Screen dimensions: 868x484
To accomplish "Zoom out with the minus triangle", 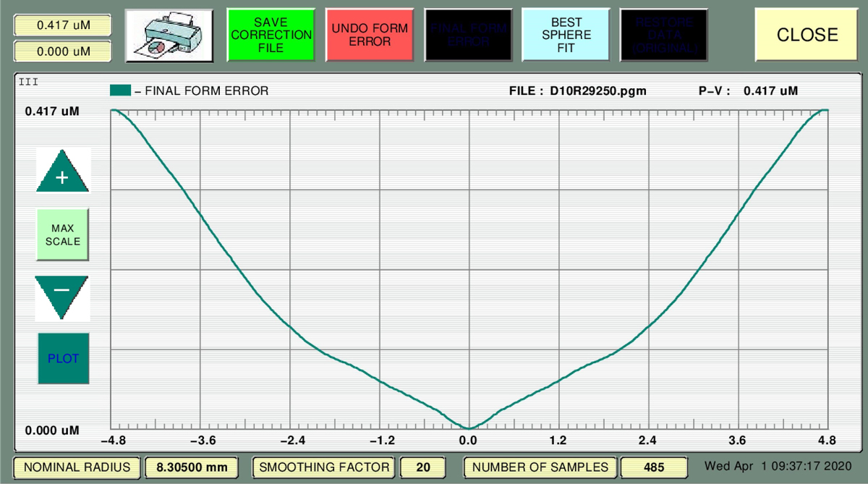I will [x=62, y=293].
